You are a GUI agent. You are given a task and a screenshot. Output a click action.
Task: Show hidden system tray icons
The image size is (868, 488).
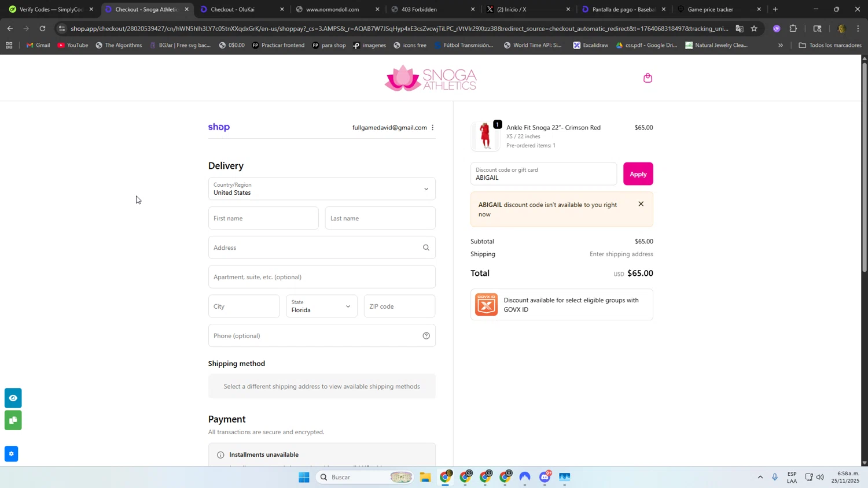click(760, 477)
